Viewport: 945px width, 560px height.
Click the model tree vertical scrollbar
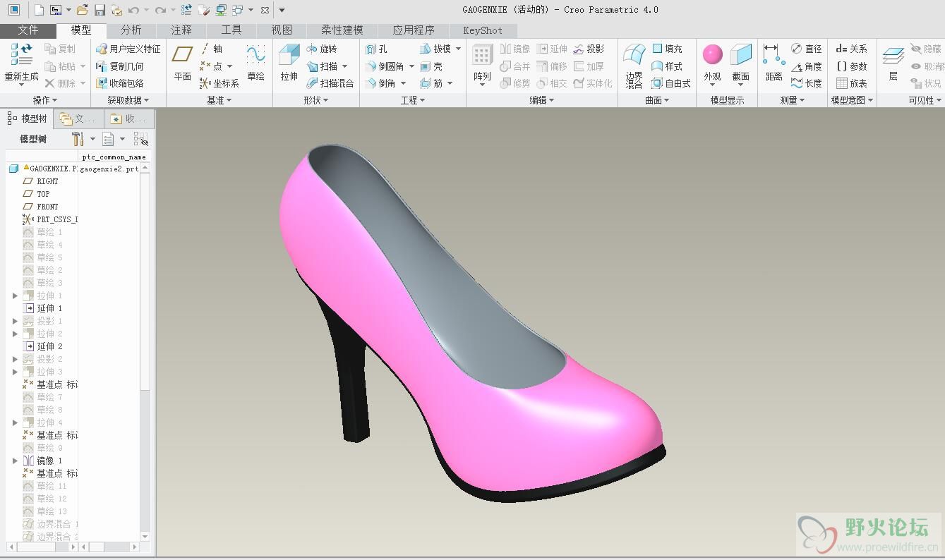(145, 282)
